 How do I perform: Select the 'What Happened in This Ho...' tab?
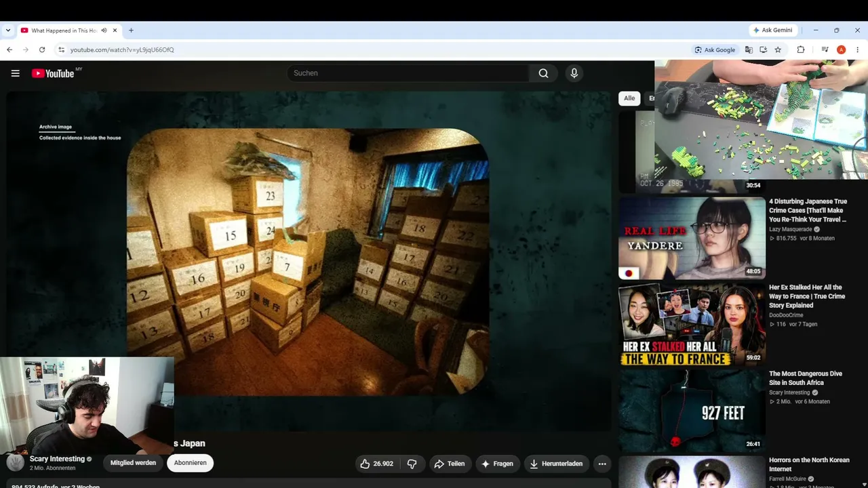tap(68, 30)
